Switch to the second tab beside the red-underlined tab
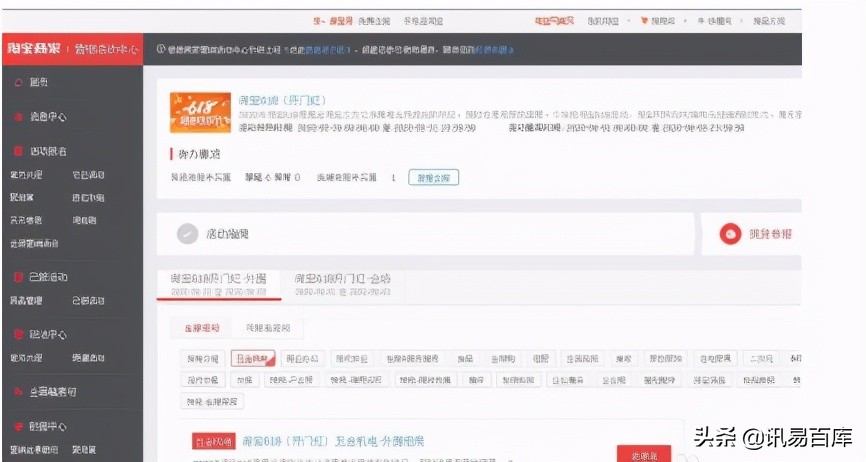Viewport: 866px width, 462px height. click(x=342, y=284)
